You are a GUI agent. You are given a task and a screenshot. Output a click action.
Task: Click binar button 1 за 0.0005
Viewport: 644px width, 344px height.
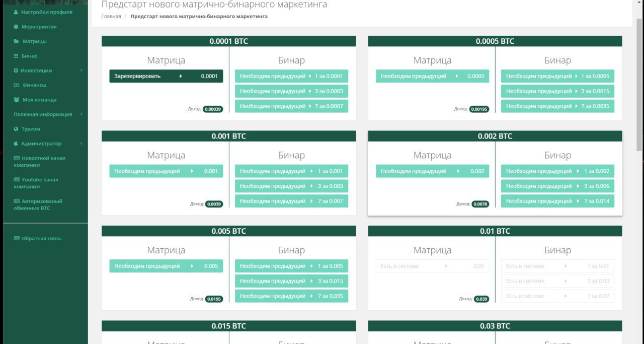point(557,76)
